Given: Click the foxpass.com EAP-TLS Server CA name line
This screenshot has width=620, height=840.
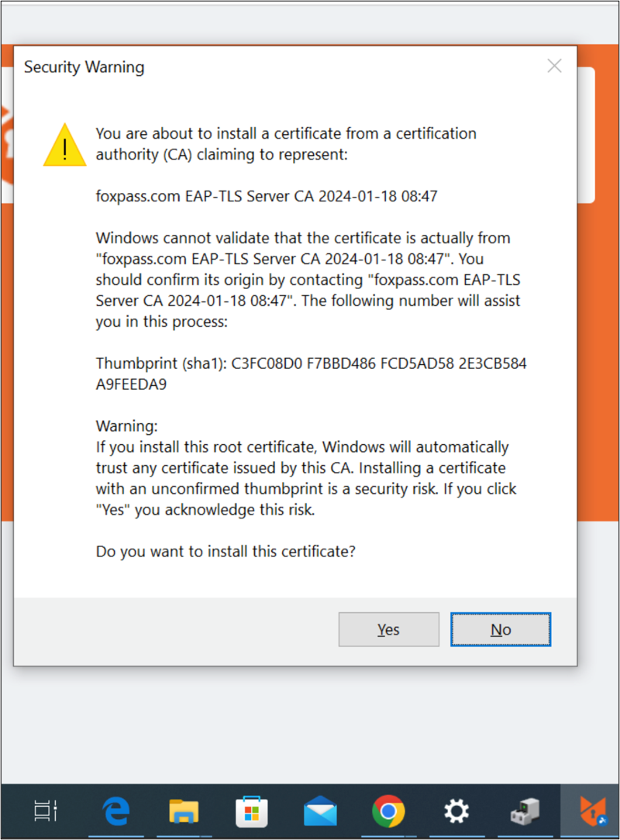Looking at the screenshot, I should coord(267,196).
